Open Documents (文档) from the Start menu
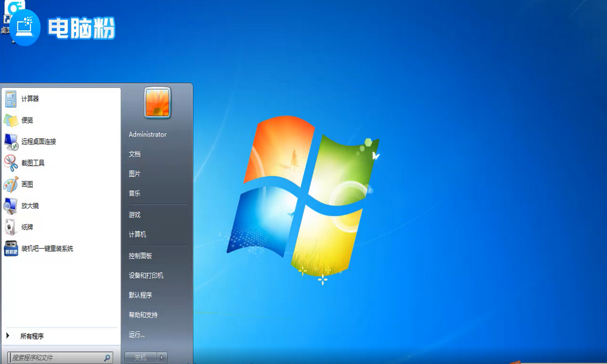Screen dimensions: 607x364 coord(135,154)
